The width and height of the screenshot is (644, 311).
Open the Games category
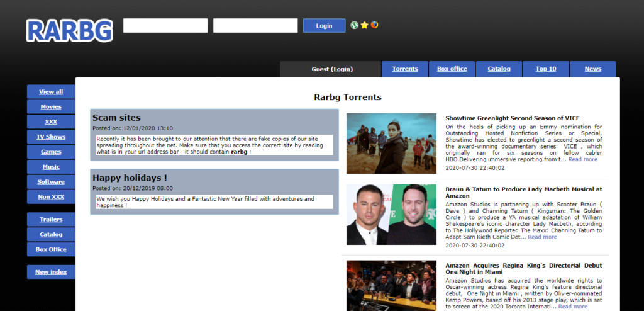51,152
